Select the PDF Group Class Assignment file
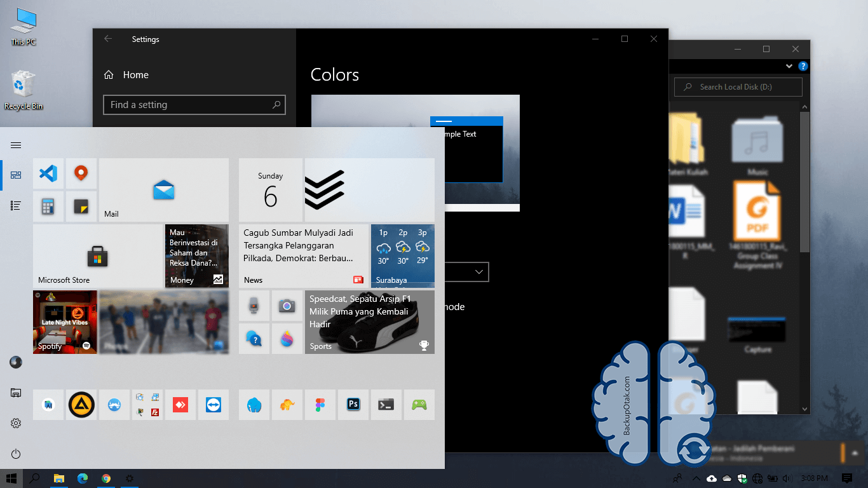 pos(757,225)
